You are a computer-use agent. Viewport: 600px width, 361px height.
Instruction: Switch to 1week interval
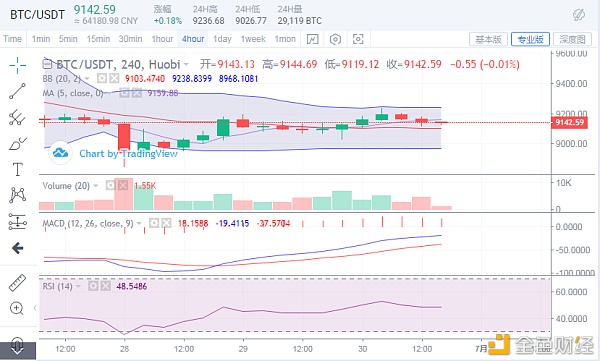point(253,39)
